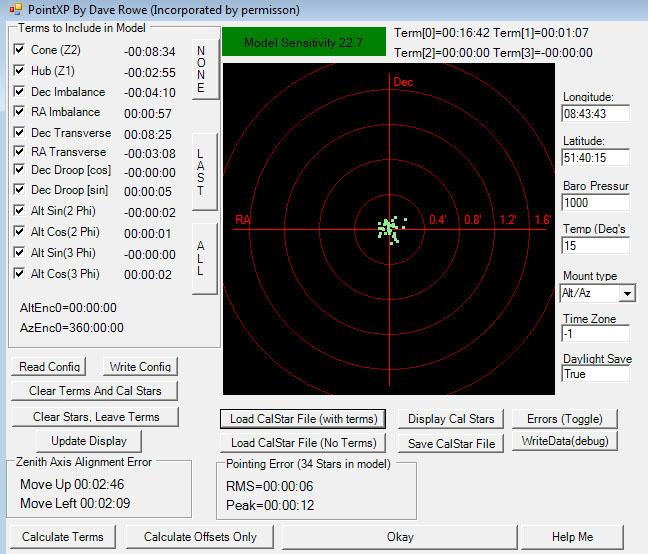Click the Update Display button
Viewport: 648px width, 554px height.
tap(89, 441)
